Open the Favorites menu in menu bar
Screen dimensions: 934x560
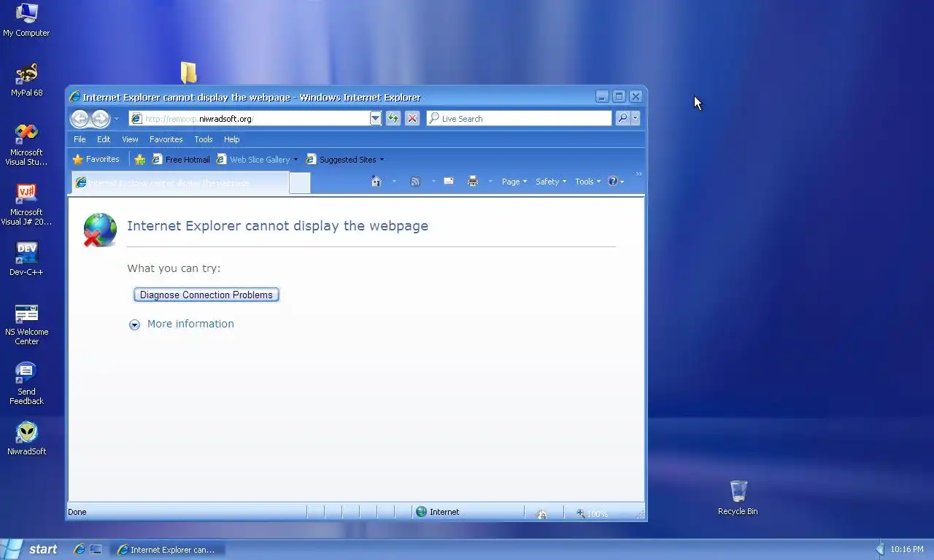pyautogui.click(x=166, y=139)
